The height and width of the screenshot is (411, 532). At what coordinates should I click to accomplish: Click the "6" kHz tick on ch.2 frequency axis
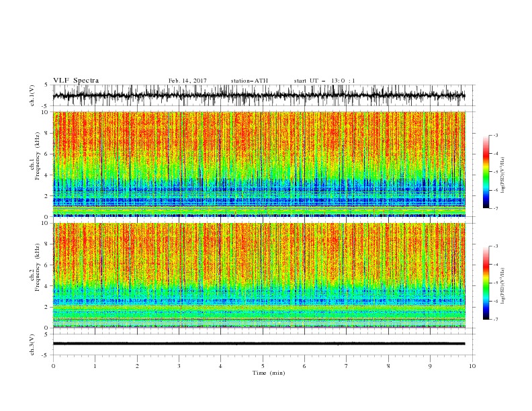47,265
